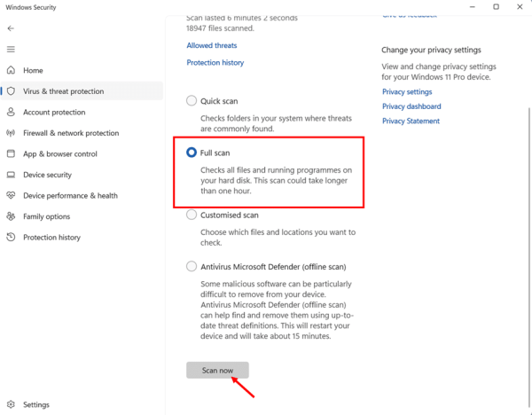Close the Windows Security window

tap(520, 7)
